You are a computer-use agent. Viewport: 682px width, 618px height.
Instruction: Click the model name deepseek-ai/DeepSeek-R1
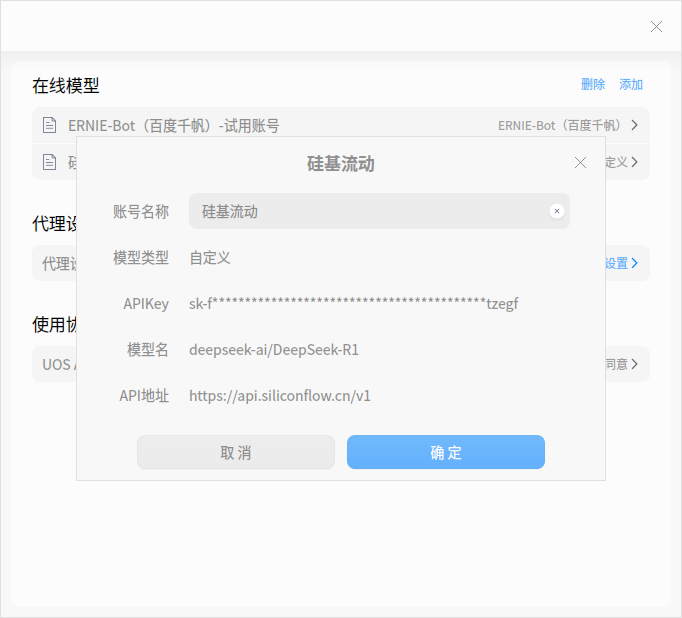tap(274, 350)
